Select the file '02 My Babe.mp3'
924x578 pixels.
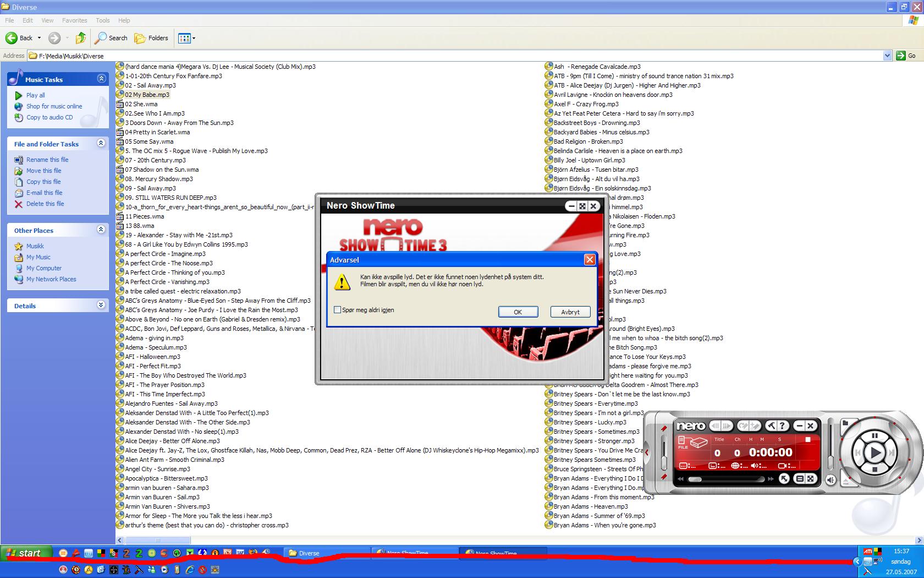tap(147, 95)
